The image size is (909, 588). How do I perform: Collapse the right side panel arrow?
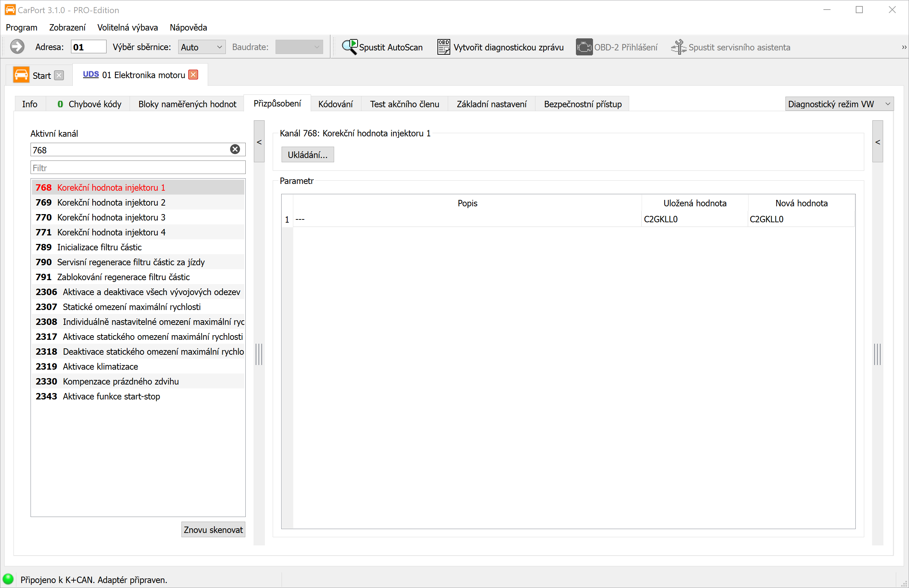click(x=878, y=142)
